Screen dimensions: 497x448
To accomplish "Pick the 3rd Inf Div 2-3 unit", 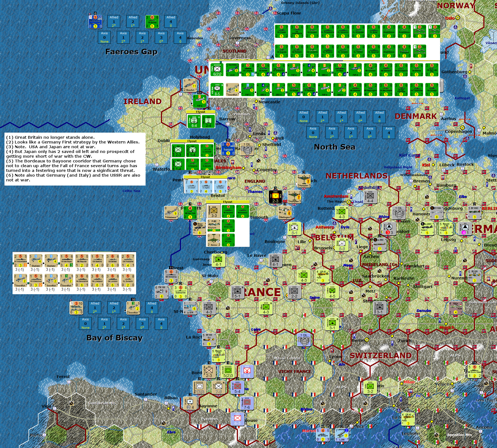I will click(x=178, y=150).
